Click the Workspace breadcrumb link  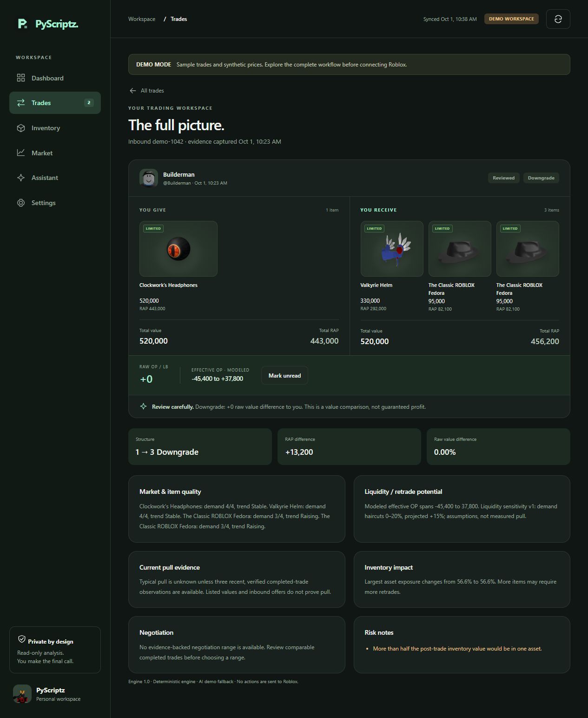[x=142, y=19]
